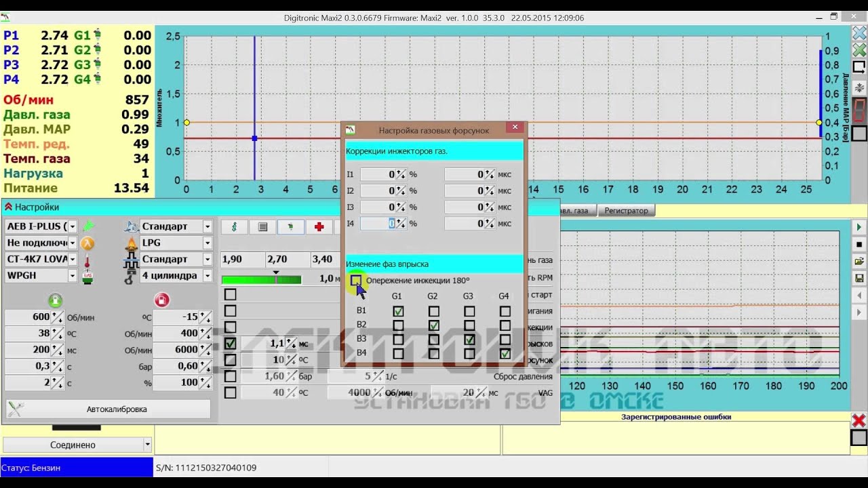The height and width of the screenshot is (488, 868).
Task: Check the checkbox beside 40 °C
Action: [x=231, y=392]
